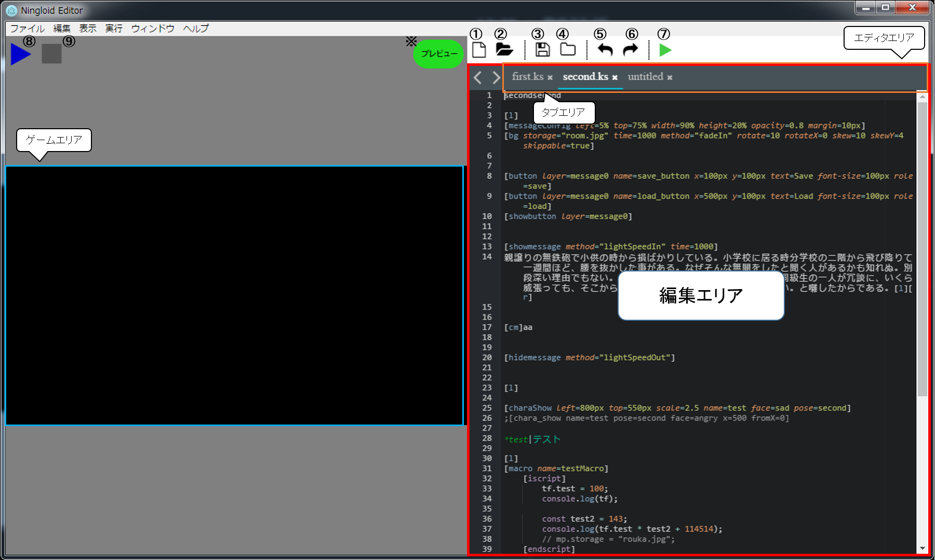
Task: Close the first.ks tab
Action: click(550, 78)
